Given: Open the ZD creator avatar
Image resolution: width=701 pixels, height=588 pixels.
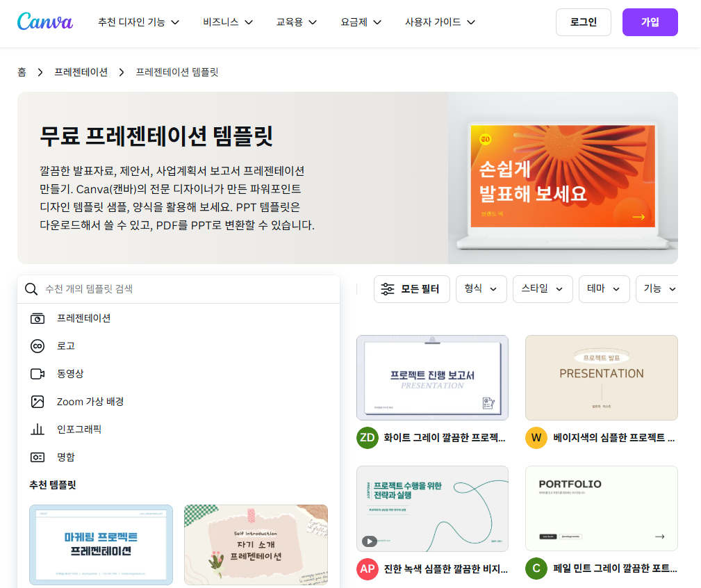Looking at the screenshot, I should pyautogui.click(x=368, y=438).
